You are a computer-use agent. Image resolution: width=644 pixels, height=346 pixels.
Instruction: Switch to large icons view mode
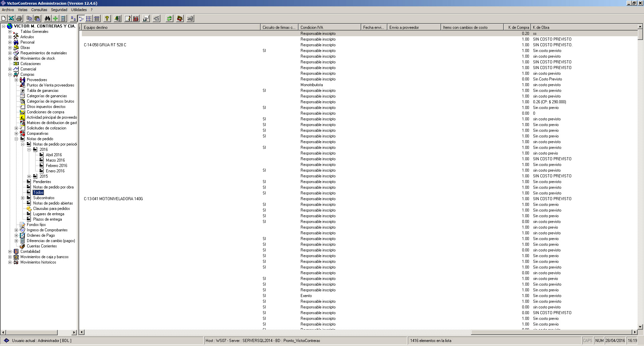tap(73, 18)
